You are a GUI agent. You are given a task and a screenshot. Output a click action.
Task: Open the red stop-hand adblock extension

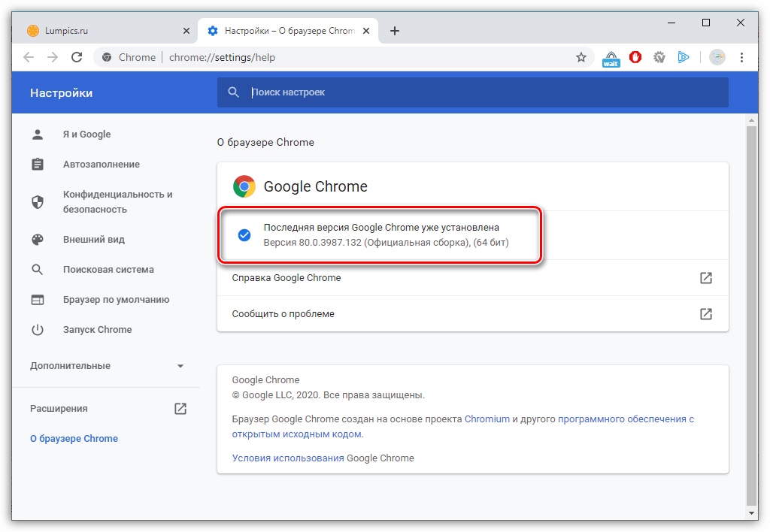pos(635,57)
